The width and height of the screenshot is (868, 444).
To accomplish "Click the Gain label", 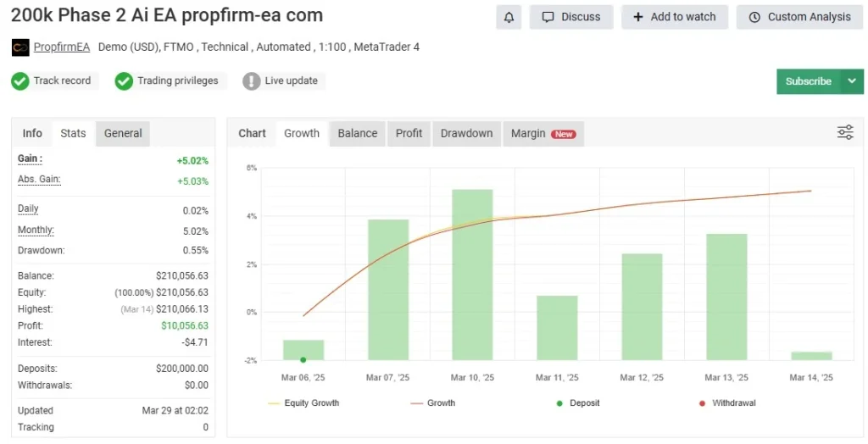I will coord(30,159).
